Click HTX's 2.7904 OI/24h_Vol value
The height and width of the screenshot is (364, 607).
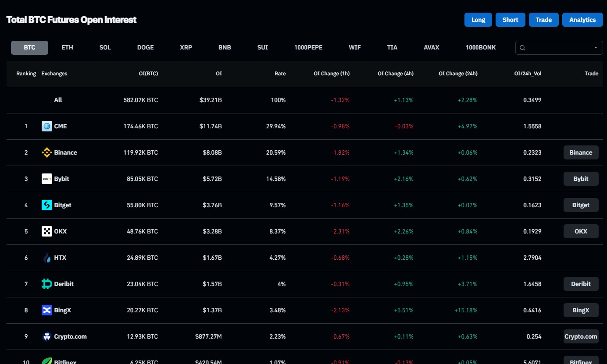532,258
